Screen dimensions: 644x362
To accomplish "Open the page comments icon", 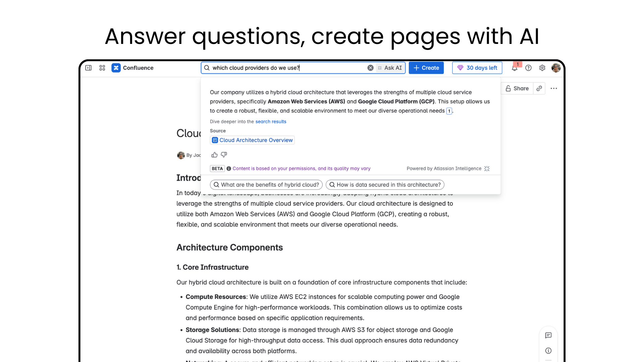I will (548, 335).
